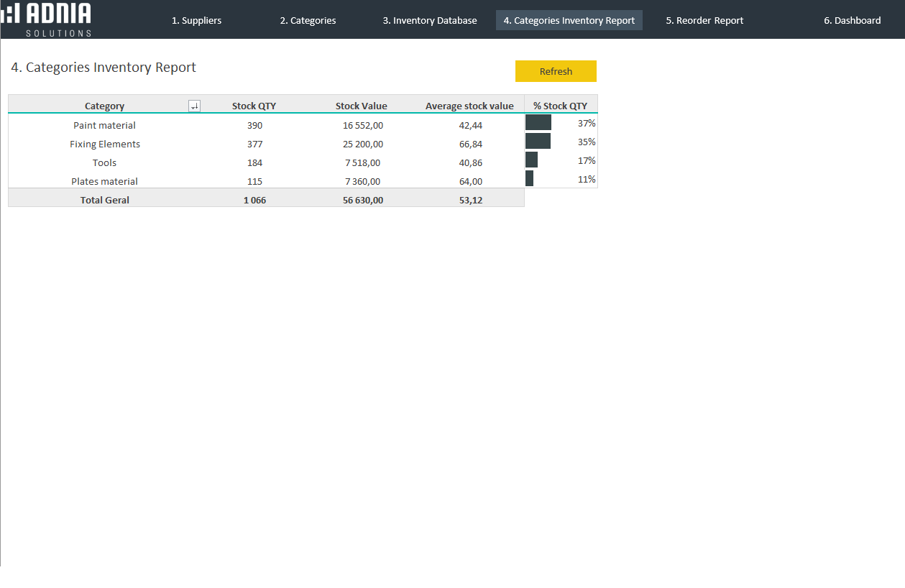Click the Fixing Elements 35% data bar
The image size is (905, 588).
point(538,142)
